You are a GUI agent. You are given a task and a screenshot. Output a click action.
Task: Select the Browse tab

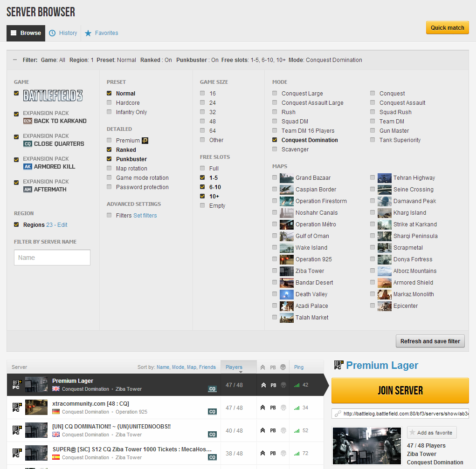26,33
